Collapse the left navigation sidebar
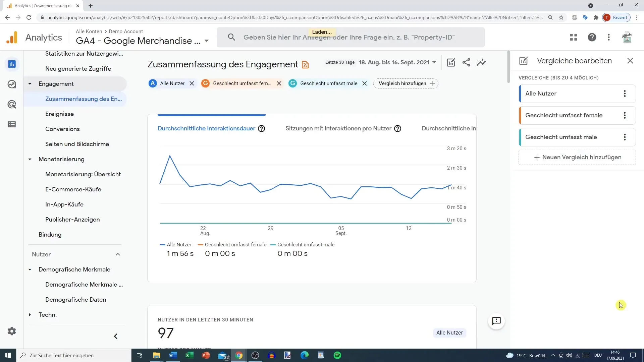 (x=116, y=336)
